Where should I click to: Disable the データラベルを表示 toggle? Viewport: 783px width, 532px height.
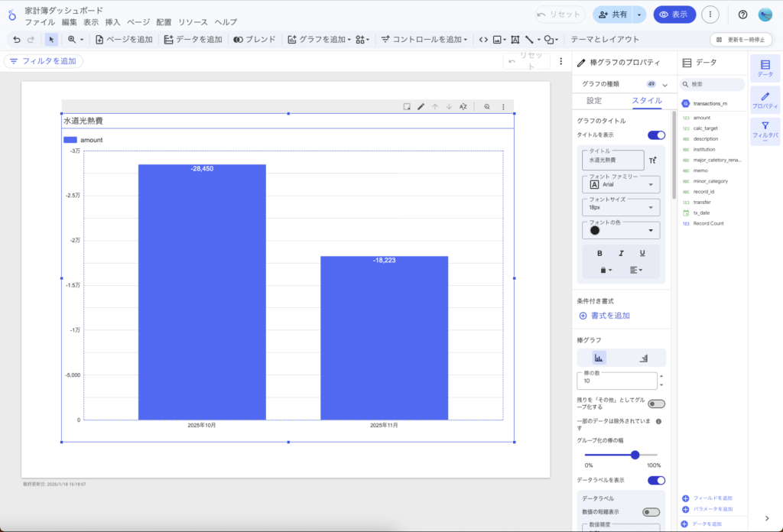[x=656, y=480]
